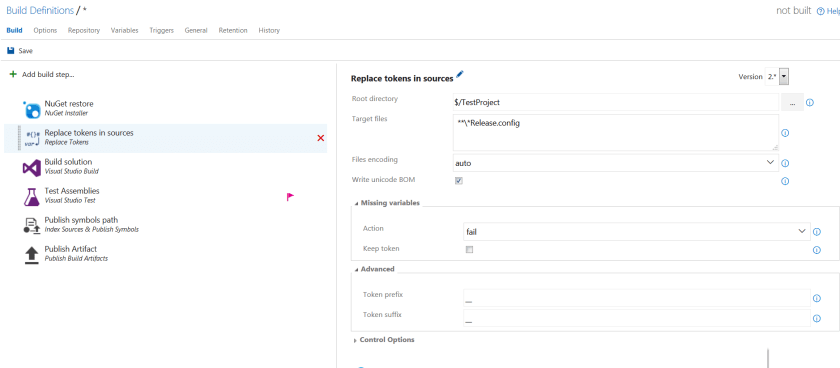
Task: Switch to the Options tab
Action: [45, 31]
